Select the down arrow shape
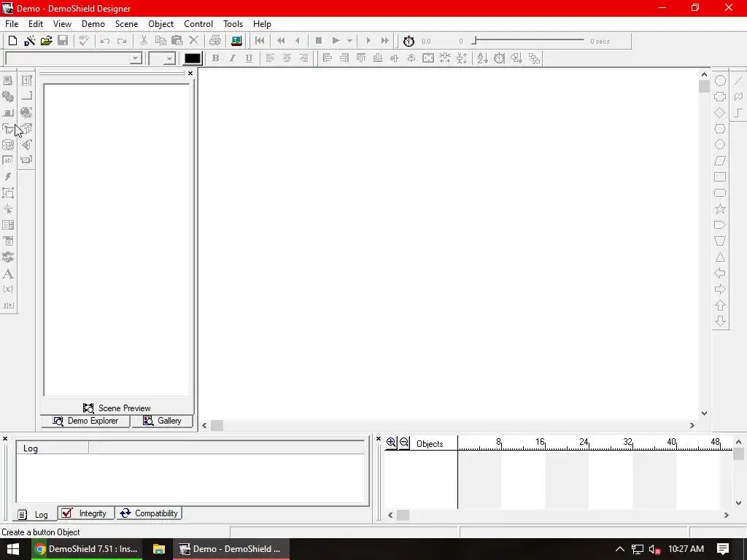The image size is (747, 560). point(720,321)
